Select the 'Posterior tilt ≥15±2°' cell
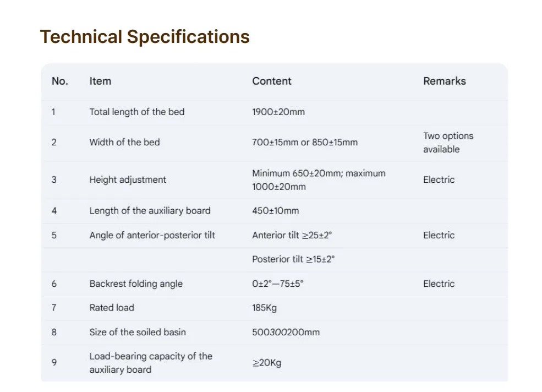542x392 pixels. (x=293, y=259)
